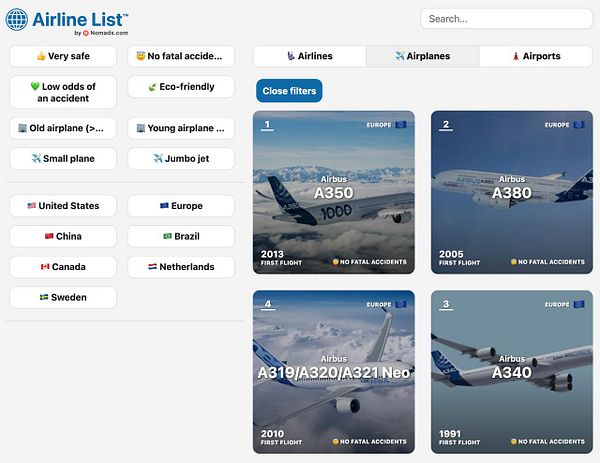
Task: Switch to the Airlines tab
Action: coord(310,56)
